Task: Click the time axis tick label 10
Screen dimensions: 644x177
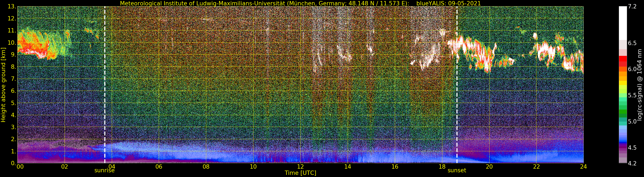Action: pos(253,167)
